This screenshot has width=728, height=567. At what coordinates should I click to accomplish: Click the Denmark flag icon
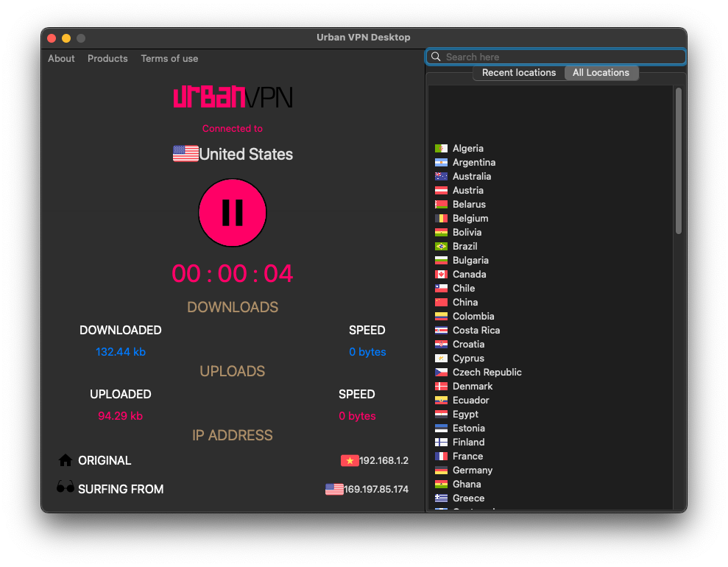pos(441,387)
